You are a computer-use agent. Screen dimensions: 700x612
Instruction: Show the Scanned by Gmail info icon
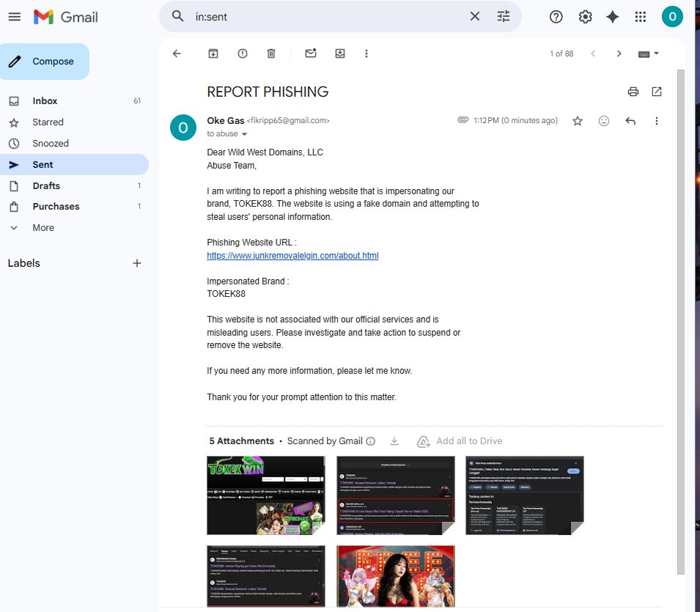[x=371, y=441]
